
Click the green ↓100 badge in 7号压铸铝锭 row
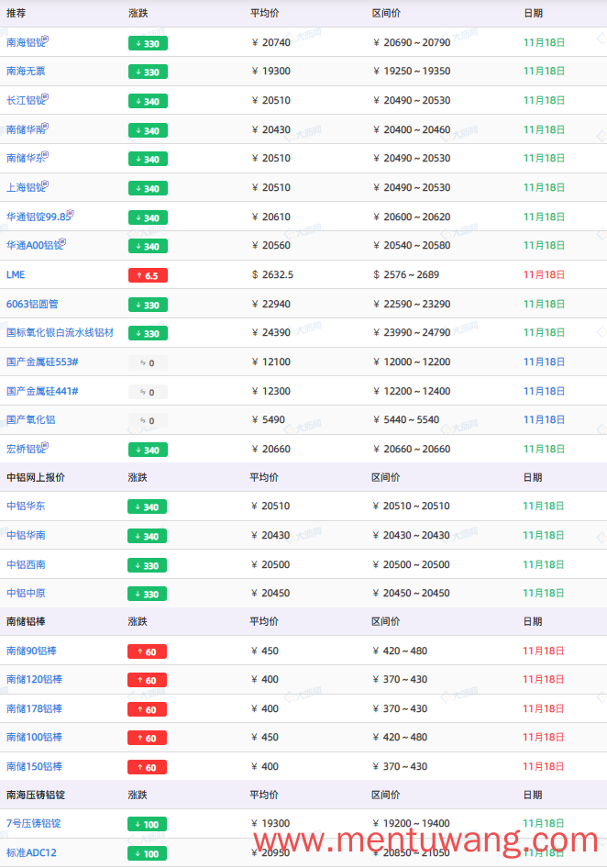[148, 825]
